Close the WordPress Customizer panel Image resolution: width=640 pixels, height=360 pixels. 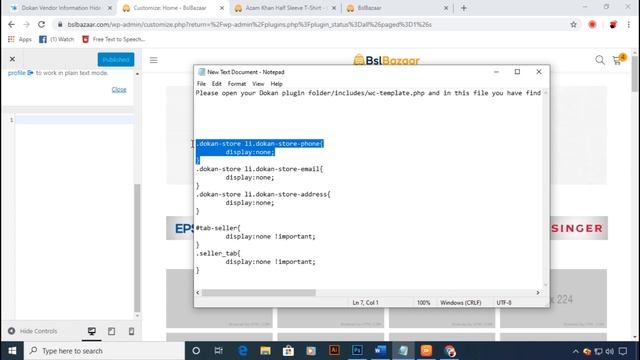click(x=12, y=59)
